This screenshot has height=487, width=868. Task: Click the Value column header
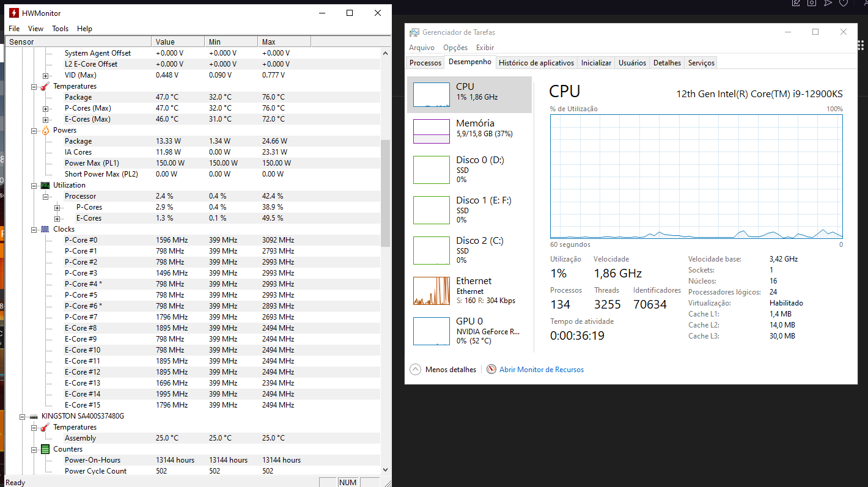(178, 42)
